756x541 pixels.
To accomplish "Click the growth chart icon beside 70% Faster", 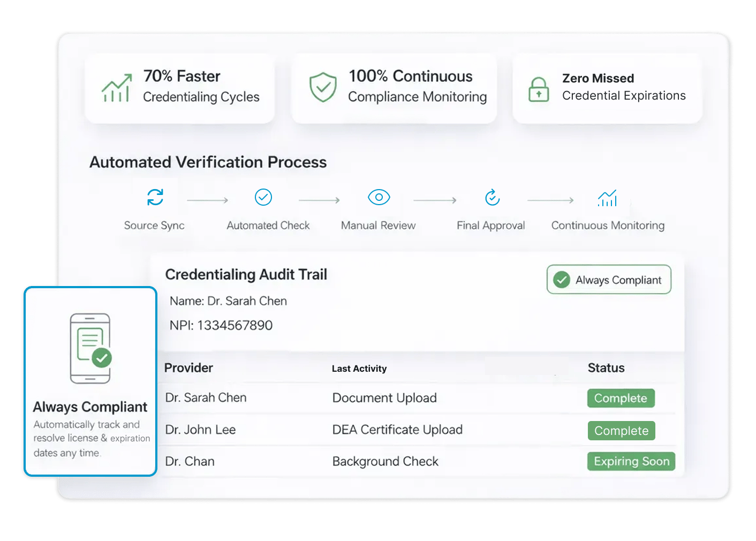I will pyautogui.click(x=117, y=88).
